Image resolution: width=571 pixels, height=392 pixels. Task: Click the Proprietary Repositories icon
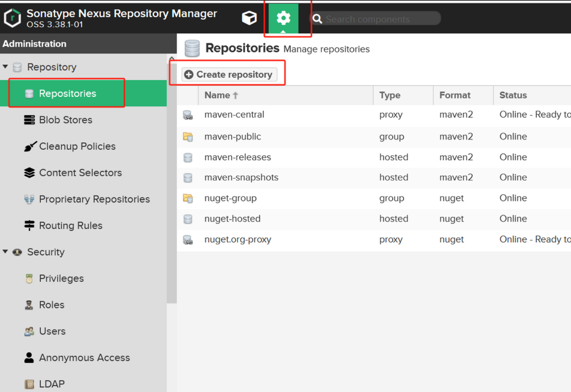tap(29, 199)
